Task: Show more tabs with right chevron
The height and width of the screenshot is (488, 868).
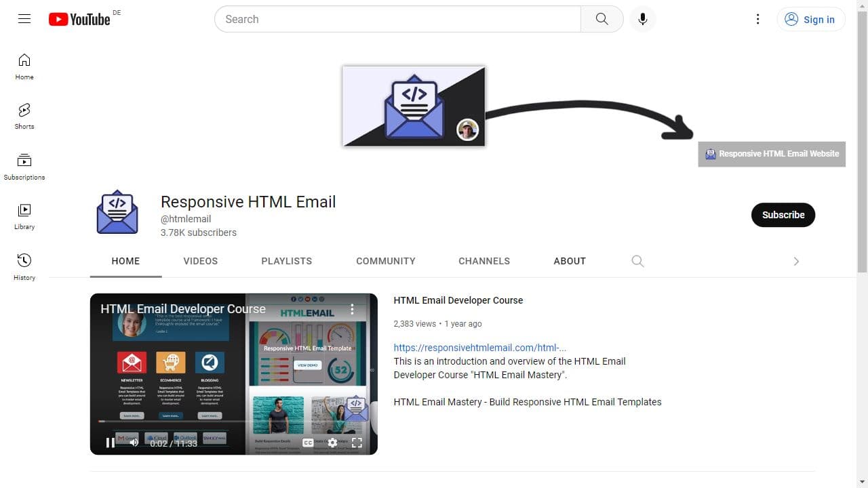Action: coord(796,261)
